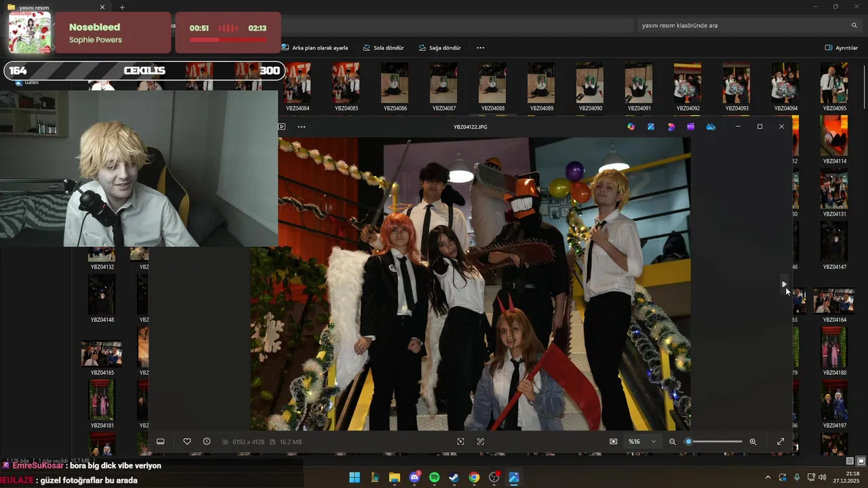Select thumbnail YBZ04165
The image size is (868, 488).
102,358
